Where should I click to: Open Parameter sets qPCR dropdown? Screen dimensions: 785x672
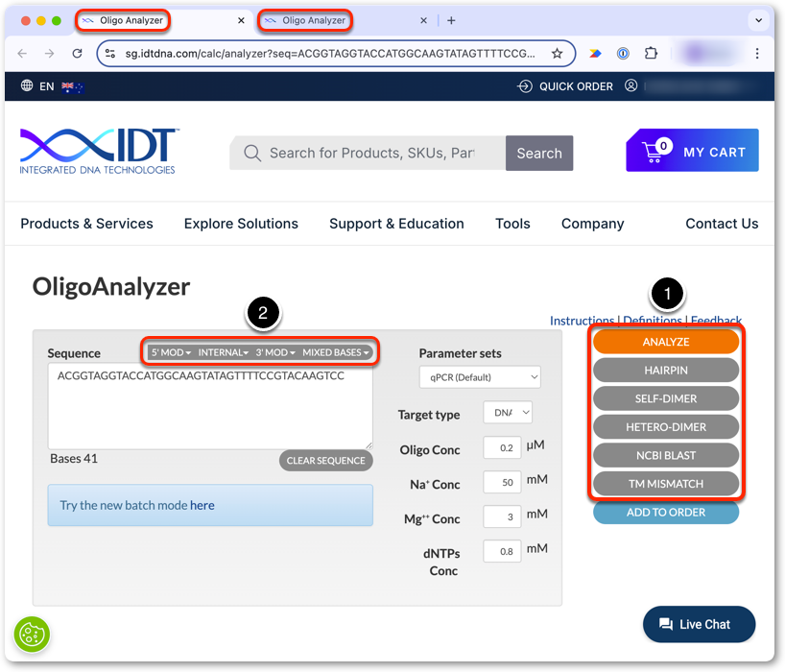480,377
